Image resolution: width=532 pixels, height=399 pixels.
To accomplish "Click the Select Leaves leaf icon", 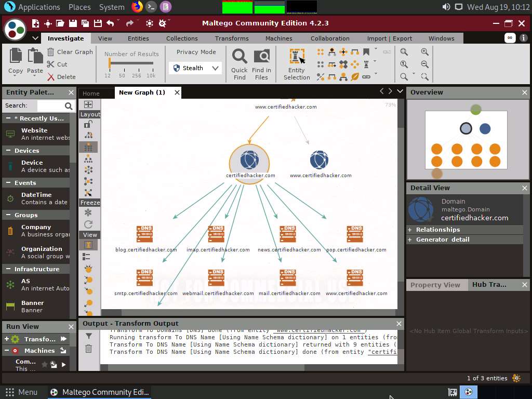I will pyautogui.click(x=355, y=77).
